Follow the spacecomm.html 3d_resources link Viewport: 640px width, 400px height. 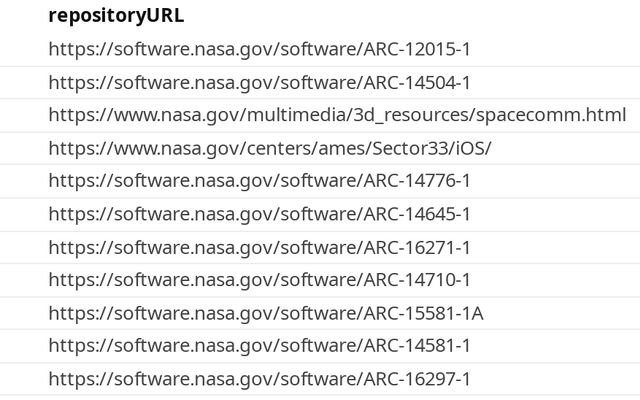point(337,115)
